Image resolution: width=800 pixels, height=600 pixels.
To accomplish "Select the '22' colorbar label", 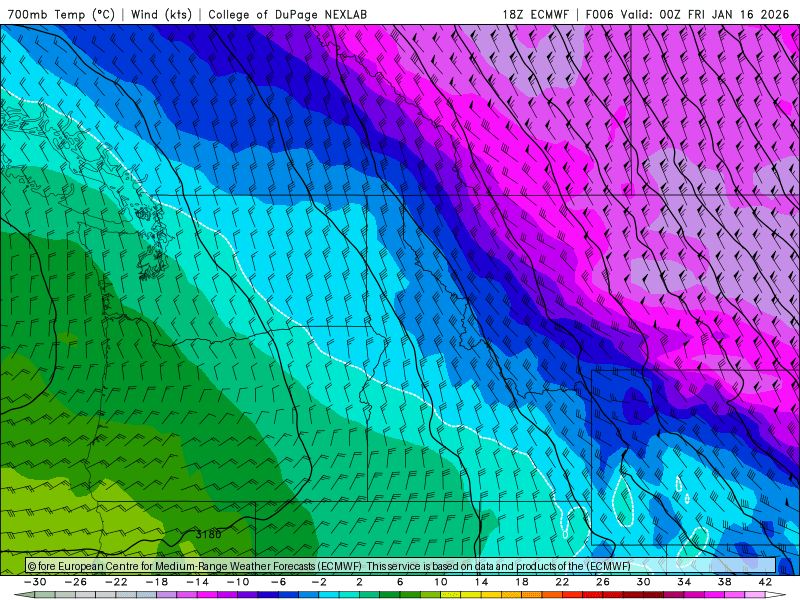I will coord(562,582).
